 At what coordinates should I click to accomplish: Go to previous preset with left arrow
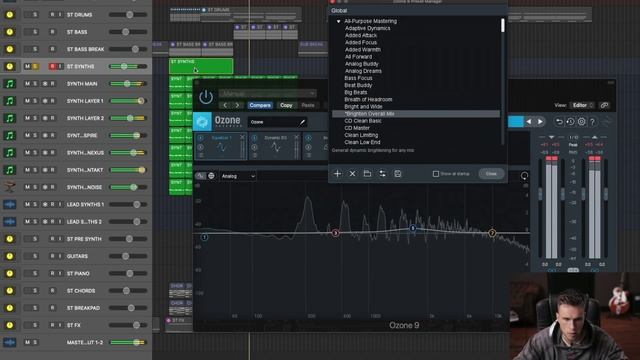click(x=529, y=122)
